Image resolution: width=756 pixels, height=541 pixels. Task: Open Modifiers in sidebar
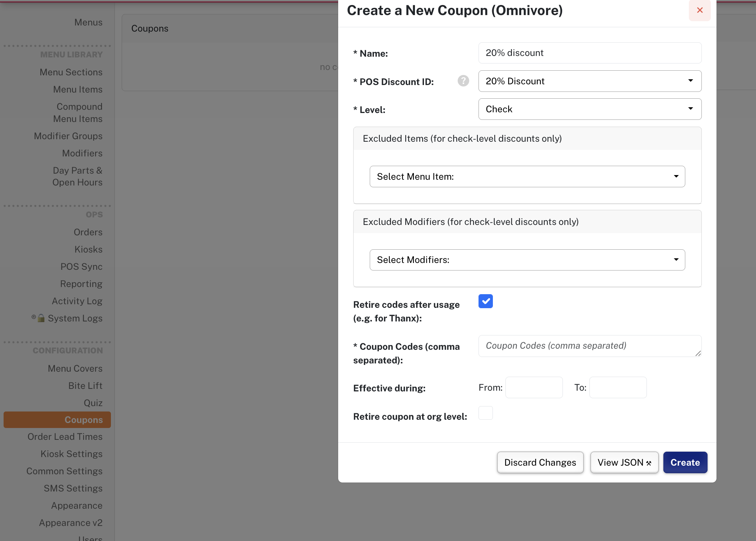82,153
